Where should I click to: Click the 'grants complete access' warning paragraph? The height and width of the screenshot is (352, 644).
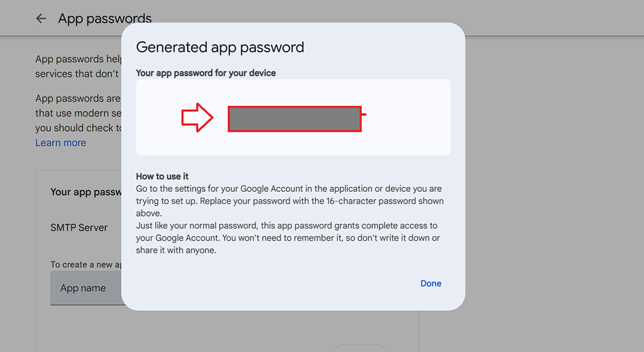click(288, 238)
